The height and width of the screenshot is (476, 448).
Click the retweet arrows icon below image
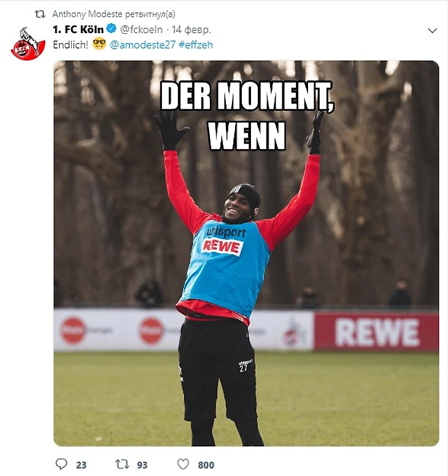click(x=122, y=464)
